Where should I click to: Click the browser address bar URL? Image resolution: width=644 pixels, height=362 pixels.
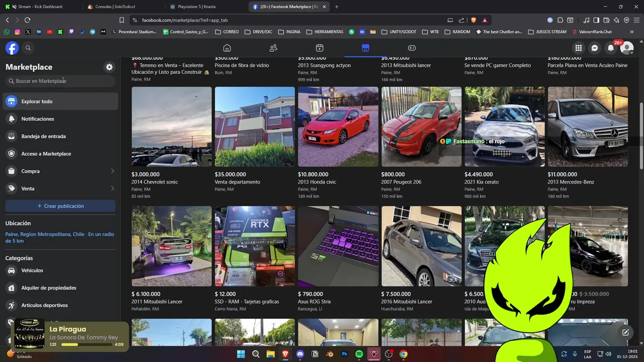[185, 20]
